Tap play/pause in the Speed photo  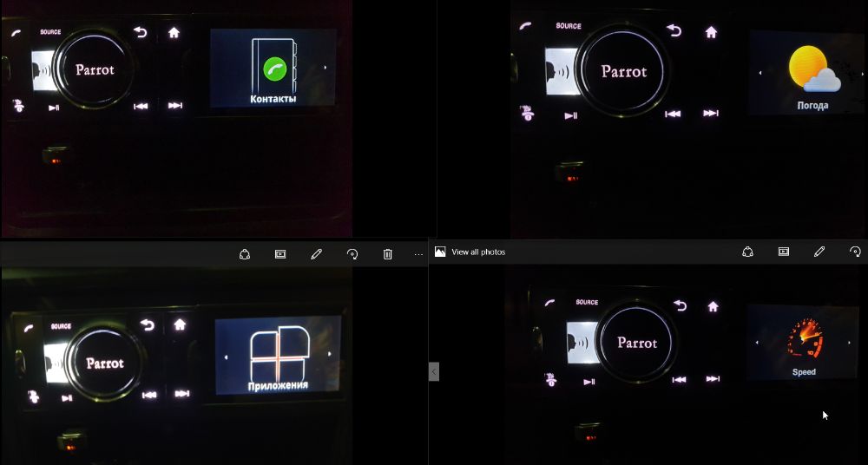pyautogui.click(x=589, y=382)
